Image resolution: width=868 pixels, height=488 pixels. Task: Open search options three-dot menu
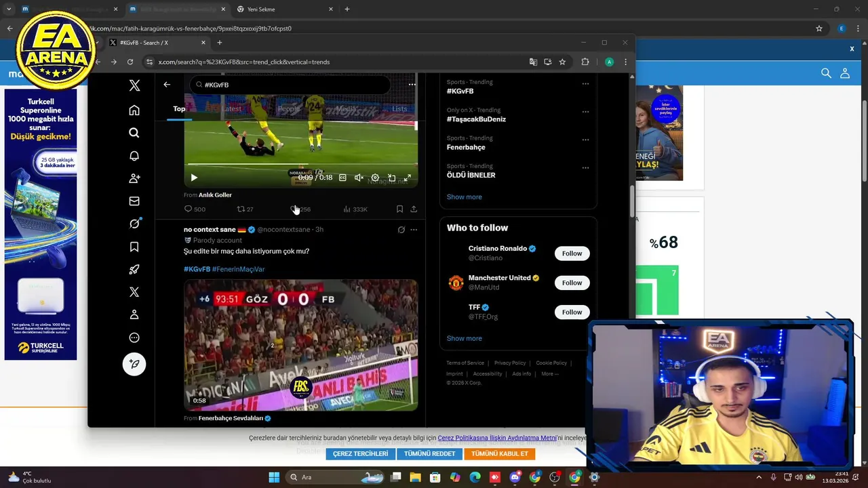click(412, 85)
